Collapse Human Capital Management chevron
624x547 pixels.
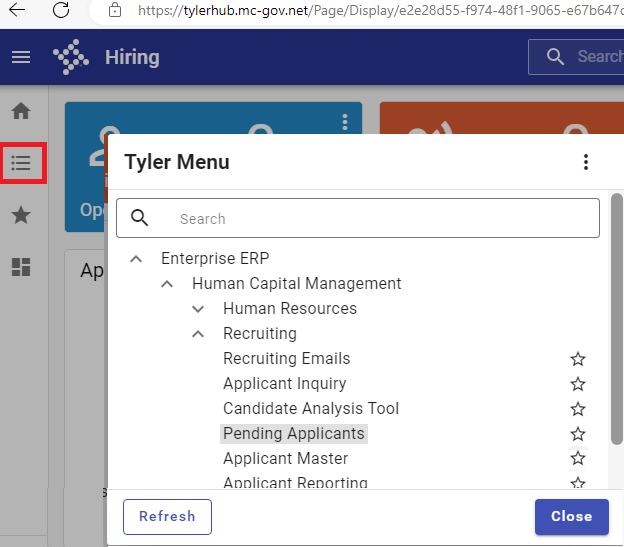click(167, 284)
